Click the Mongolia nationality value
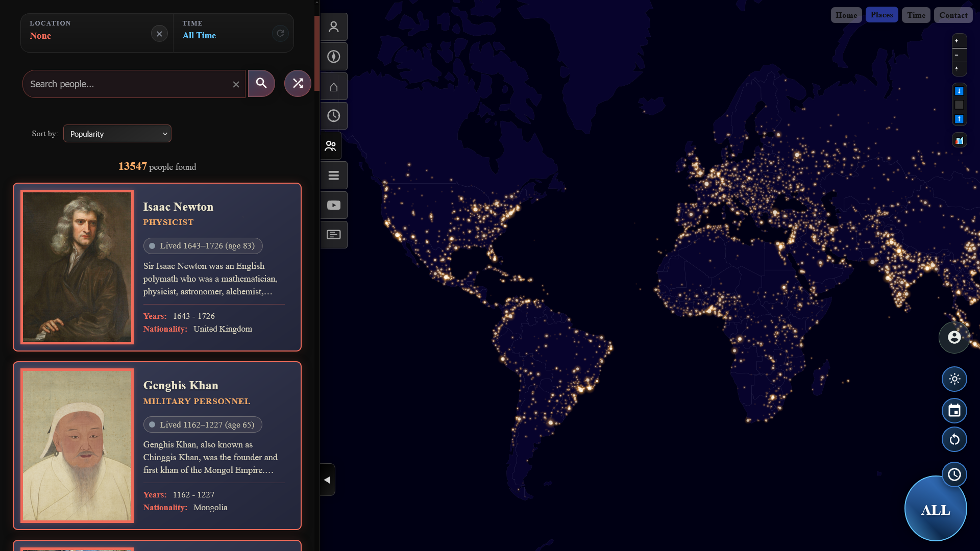 [210, 508]
